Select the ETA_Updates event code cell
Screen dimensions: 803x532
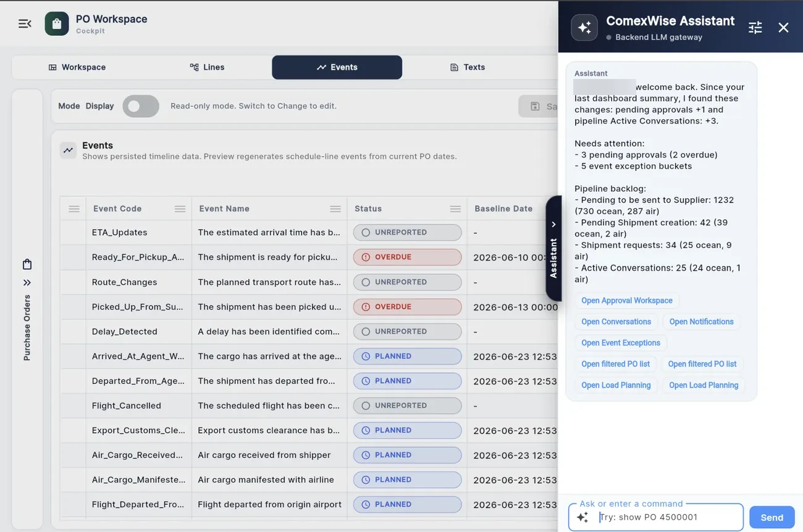coord(139,233)
